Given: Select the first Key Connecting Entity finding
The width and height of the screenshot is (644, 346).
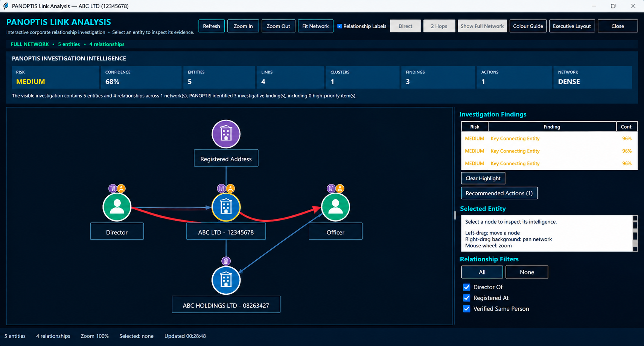Looking at the screenshot, I should 549,139.
